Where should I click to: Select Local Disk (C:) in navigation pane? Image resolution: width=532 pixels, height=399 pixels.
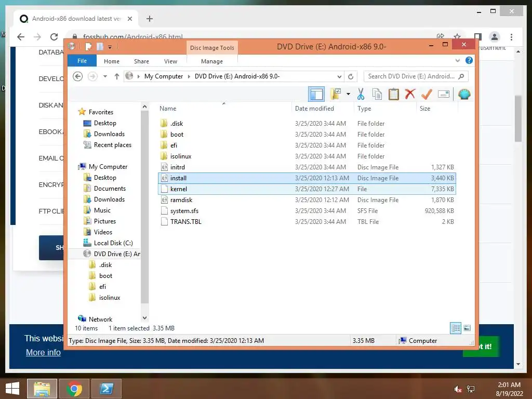click(113, 243)
